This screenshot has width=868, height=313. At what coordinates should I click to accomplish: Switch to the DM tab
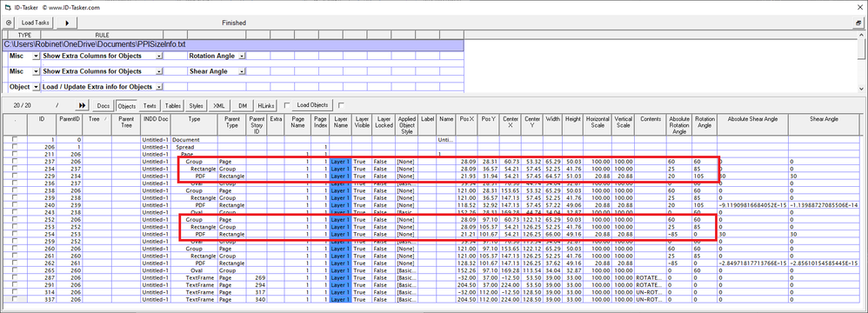click(243, 105)
